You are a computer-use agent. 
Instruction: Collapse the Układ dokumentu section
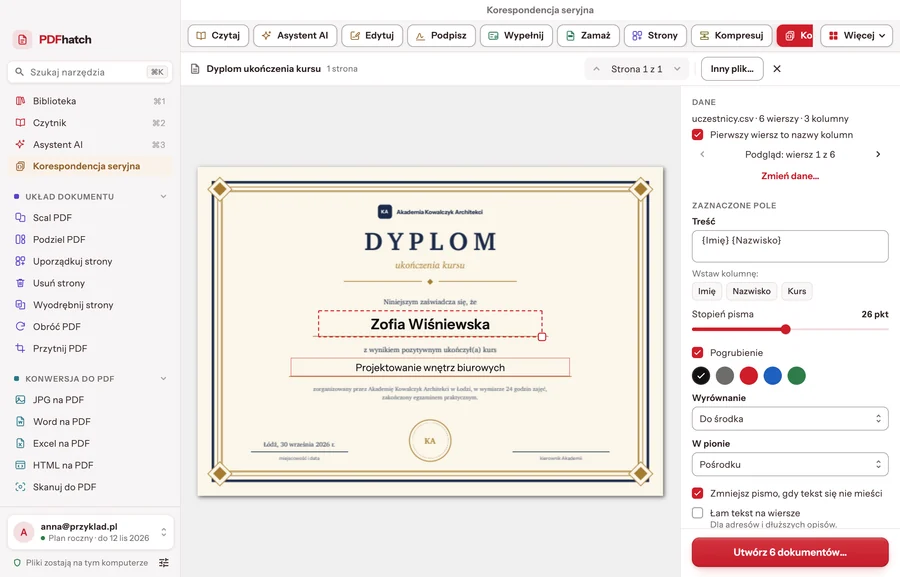click(164, 197)
